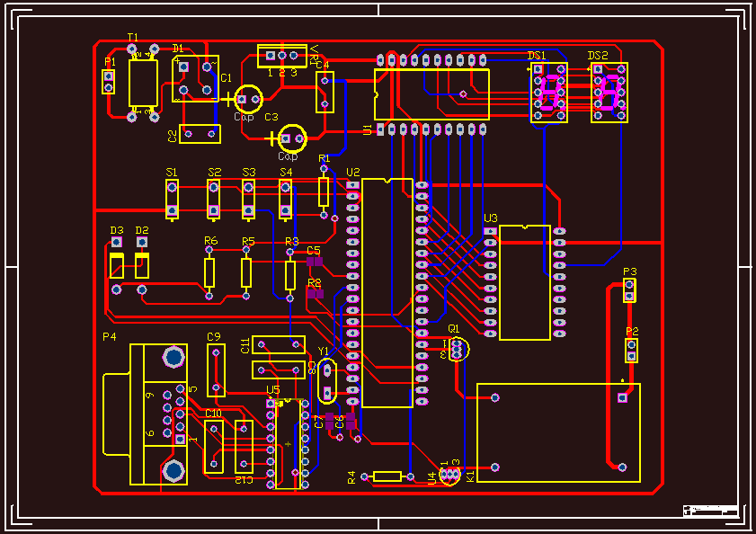Select the C5 surface-mount capacitor pads
Screen dimensions: 756x534
(x=315, y=262)
